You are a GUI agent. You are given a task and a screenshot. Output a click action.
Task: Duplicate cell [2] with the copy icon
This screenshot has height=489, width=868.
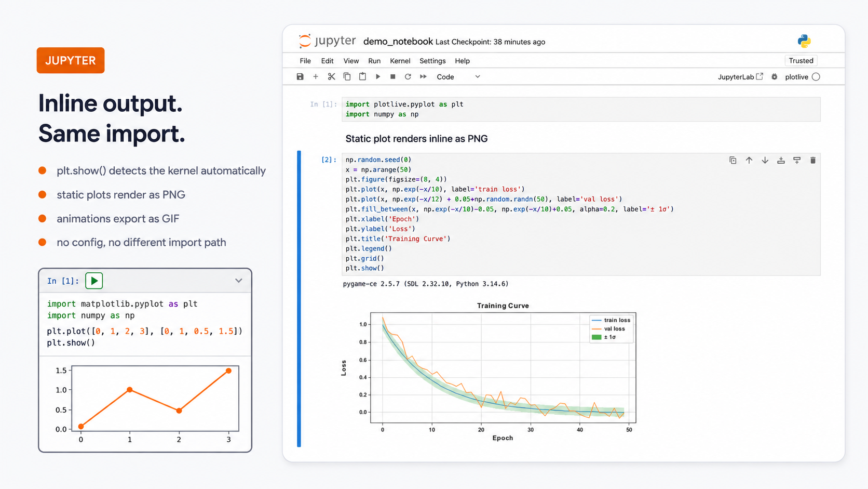click(x=733, y=161)
